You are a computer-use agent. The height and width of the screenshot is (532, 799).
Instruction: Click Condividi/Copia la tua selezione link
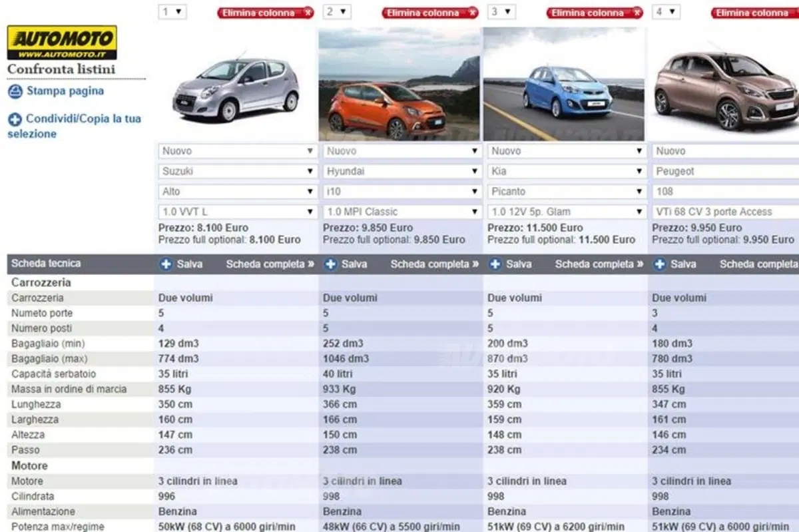point(74,127)
